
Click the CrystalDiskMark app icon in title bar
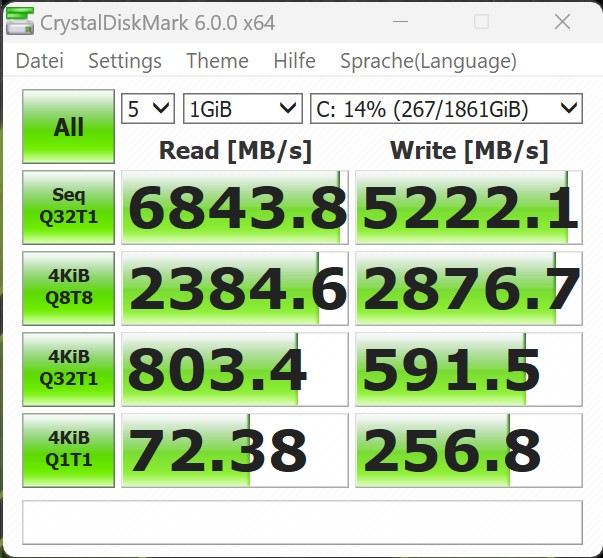coord(20,22)
